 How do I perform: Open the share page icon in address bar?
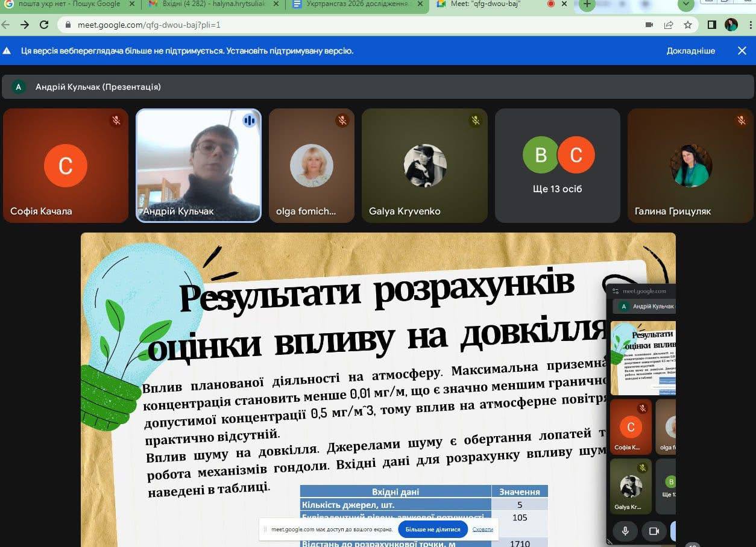click(669, 25)
